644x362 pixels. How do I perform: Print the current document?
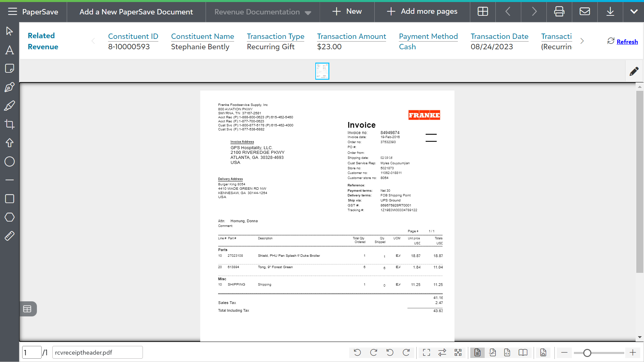point(559,11)
